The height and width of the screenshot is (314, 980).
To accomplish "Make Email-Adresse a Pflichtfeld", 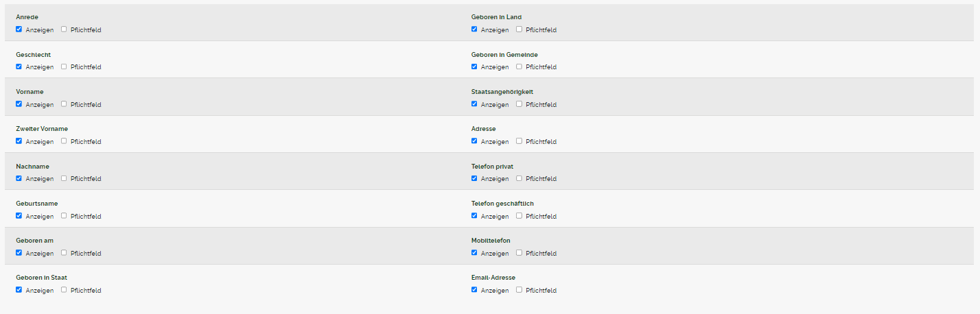I will [520, 290].
